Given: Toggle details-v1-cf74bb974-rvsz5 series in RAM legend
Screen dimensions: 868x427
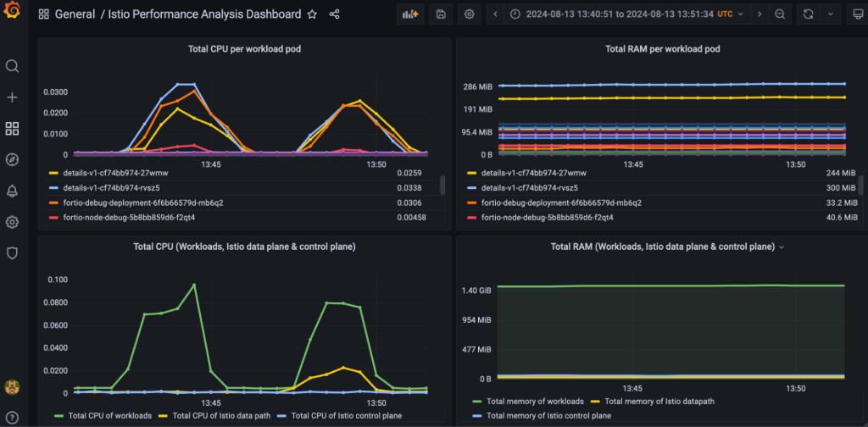Looking at the screenshot, I should click(x=529, y=188).
